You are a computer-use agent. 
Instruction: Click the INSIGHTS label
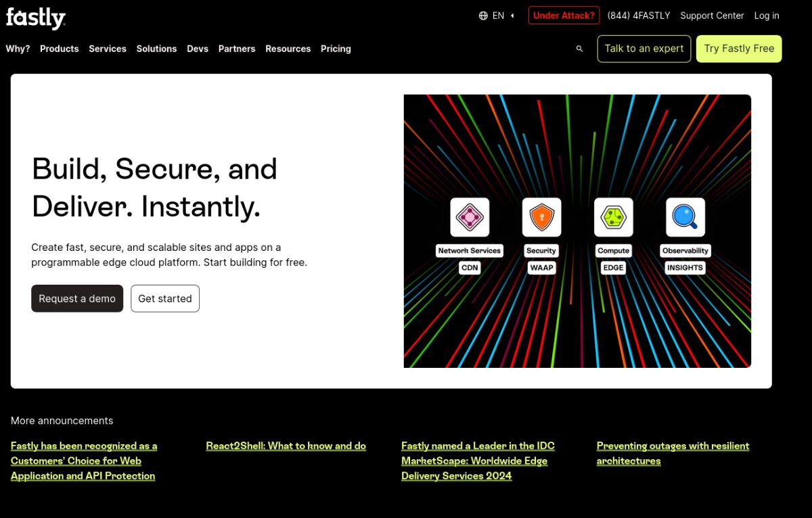[x=685, y=268]
